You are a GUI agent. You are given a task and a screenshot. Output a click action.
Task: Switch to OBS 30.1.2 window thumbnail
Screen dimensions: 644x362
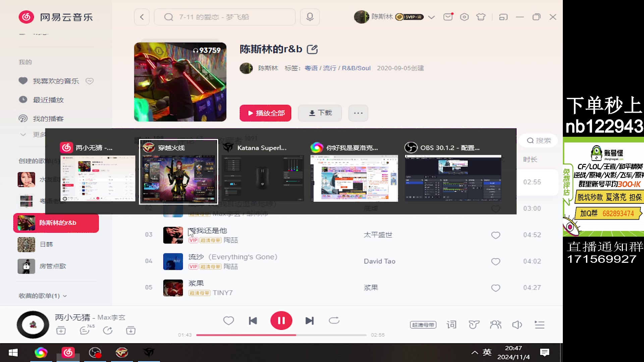tap(453, 172)
